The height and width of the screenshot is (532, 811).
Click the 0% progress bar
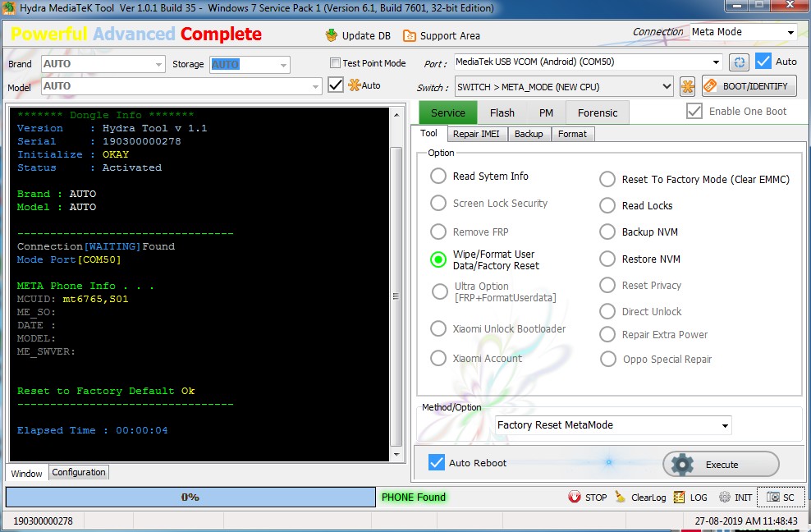point(190,497)
